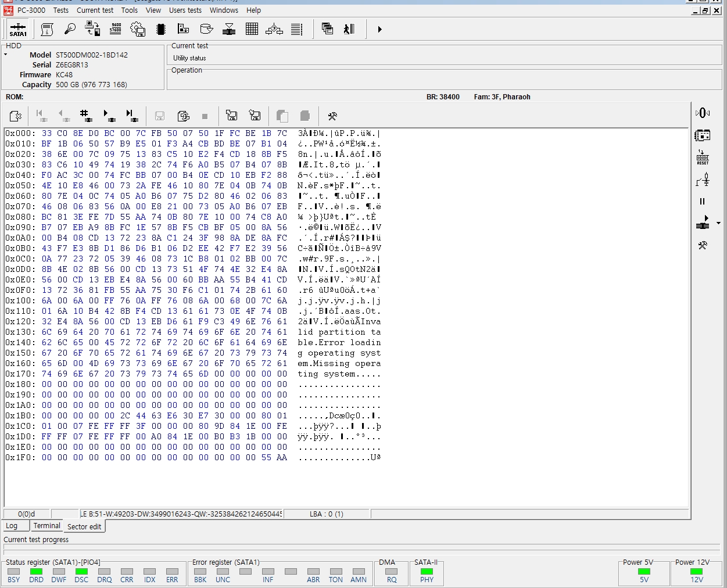Screen dimensions: 727x588
Task: Click the 9600/57600 baud rate icon
Action: point(116,29)
